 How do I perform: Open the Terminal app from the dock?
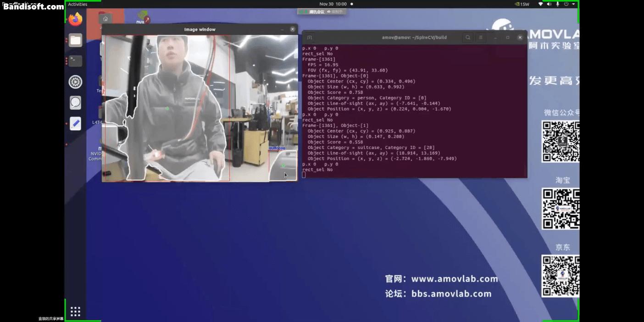(75, 61)
